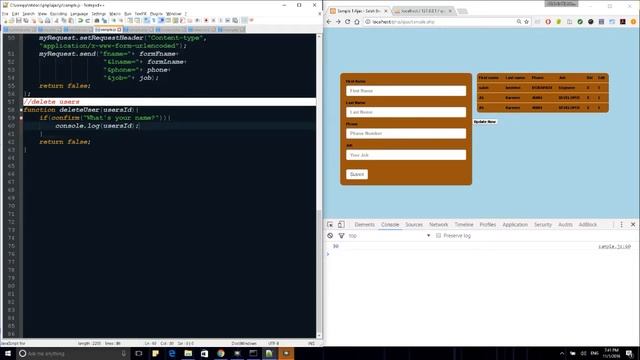640x360 pixels.
Task: Click the Undo arrow in Notepad++ toolbar
Action: coord(80,20)
